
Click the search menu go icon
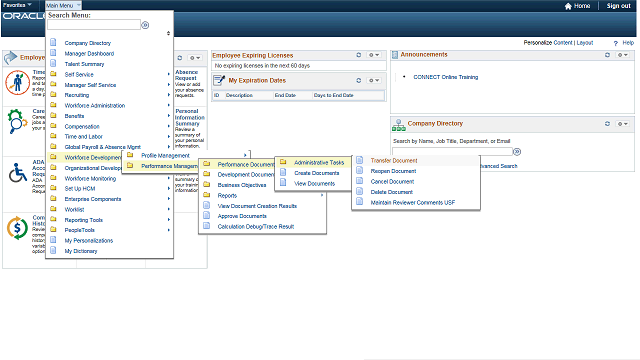click(x=145, y=25)
